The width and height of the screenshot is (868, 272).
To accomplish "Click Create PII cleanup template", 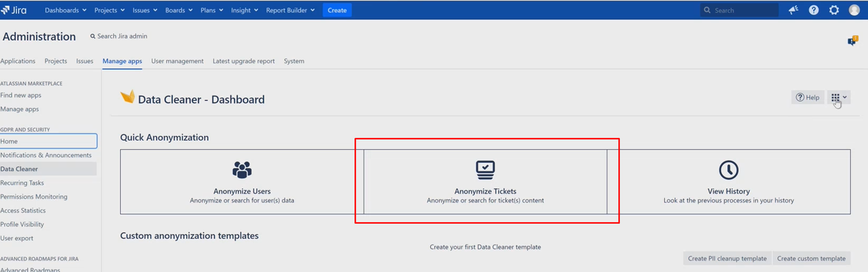I will (x=727, y=259).
